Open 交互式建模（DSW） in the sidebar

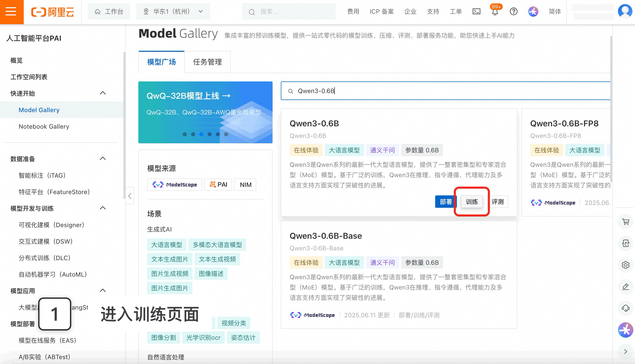click(x=46, y=241)
